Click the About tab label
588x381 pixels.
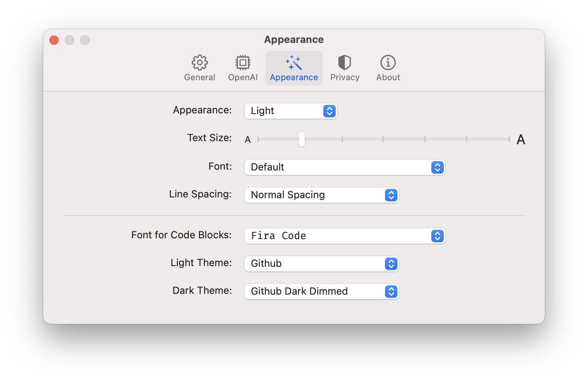[388, 78]
